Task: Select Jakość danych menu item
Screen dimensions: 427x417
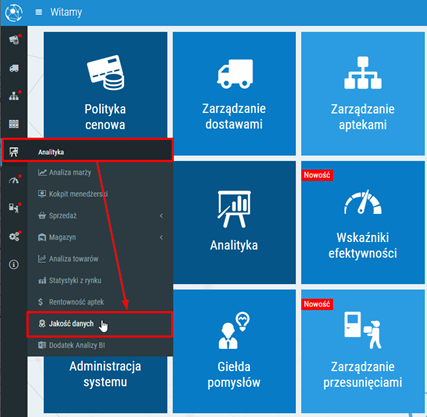Action: (100, 324)
